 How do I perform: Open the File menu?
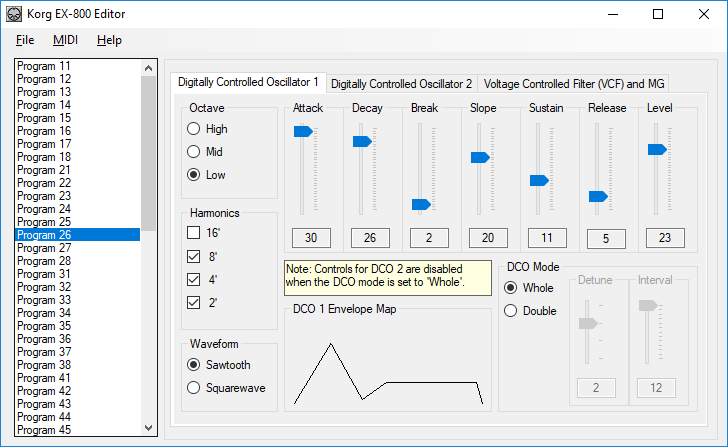point(25,40)
